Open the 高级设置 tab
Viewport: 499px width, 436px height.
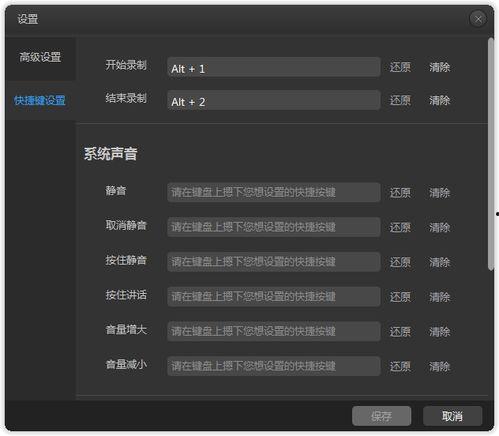[40, 57]
